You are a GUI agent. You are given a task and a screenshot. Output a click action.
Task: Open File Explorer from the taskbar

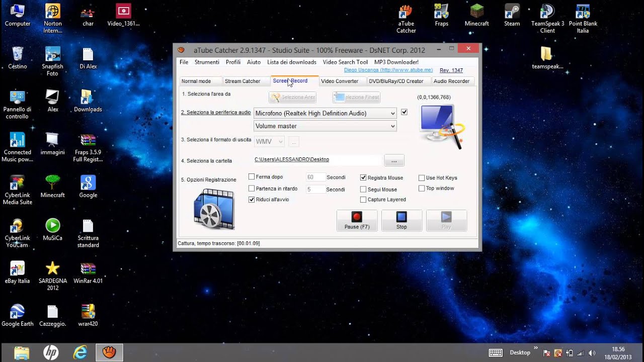click(x=22, y=353)
